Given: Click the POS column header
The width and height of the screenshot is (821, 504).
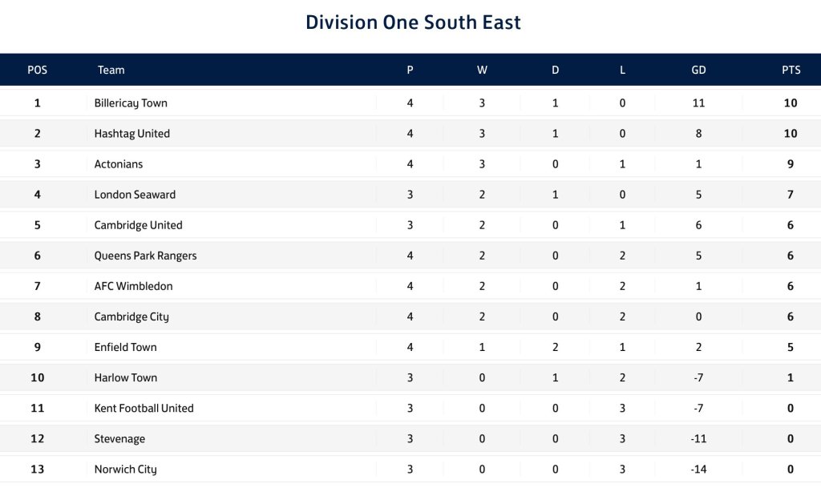Looking at the screenshot, I should tap(38, 70).
